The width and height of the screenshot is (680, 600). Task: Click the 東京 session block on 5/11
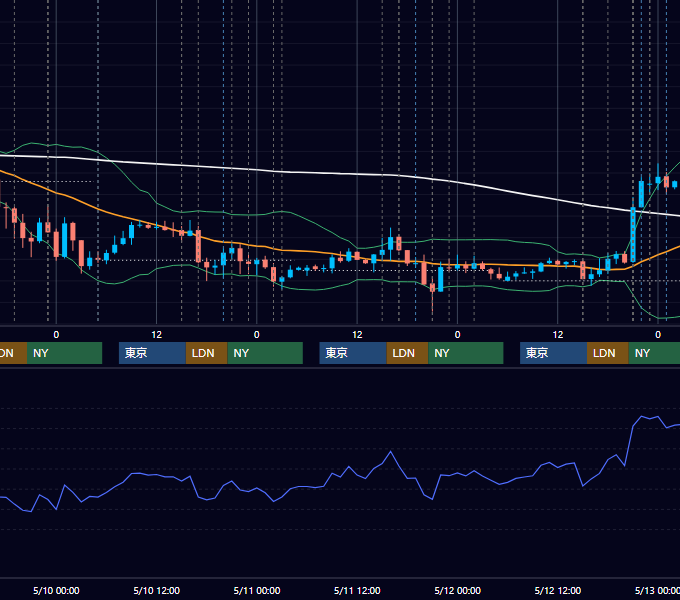pyautogui.click(x=353, y=353)
